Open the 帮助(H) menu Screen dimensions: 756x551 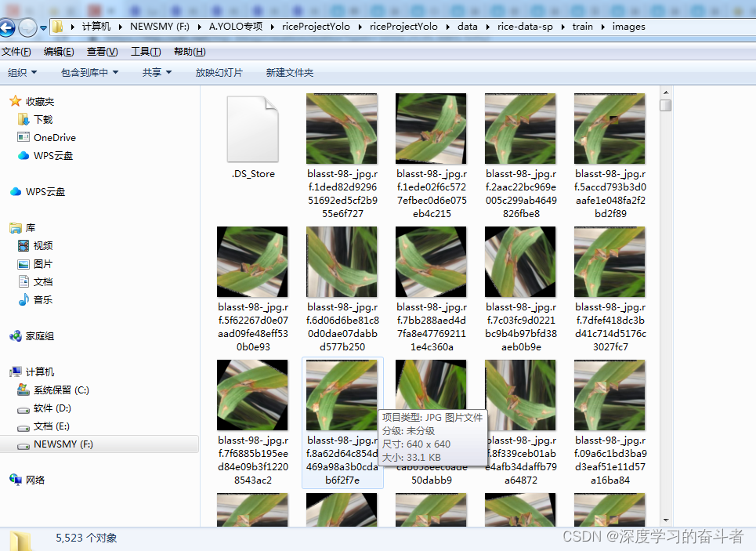(x=190, y=52)
